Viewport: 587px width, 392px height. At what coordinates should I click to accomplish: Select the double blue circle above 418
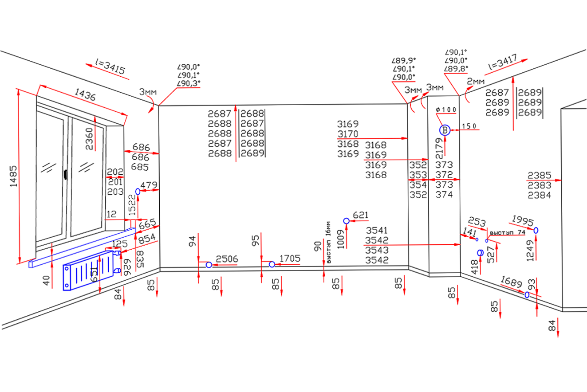(x=480, y=253)
